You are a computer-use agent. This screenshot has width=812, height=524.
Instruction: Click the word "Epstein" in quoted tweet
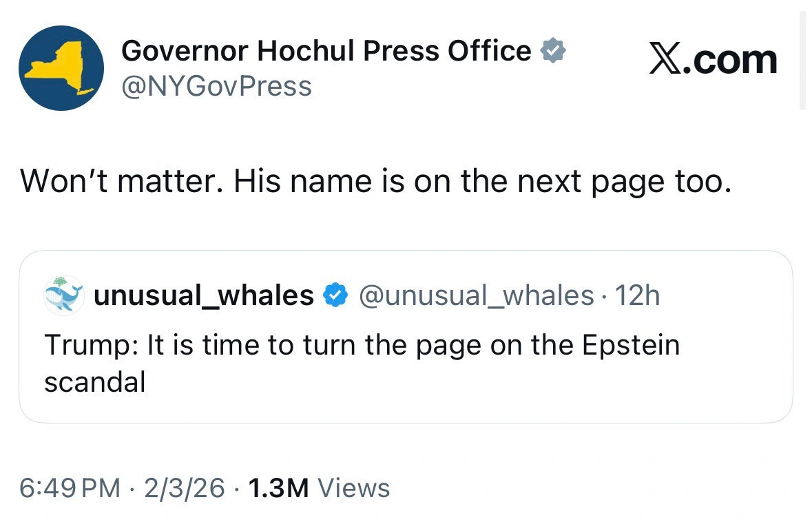click(x=631, y=344)
